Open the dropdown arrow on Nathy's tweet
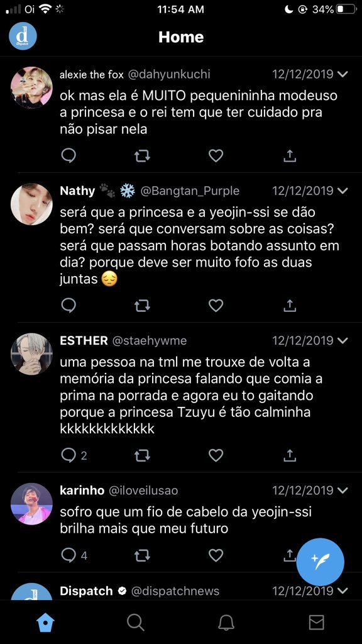362x644 pixels. point(342,191)
